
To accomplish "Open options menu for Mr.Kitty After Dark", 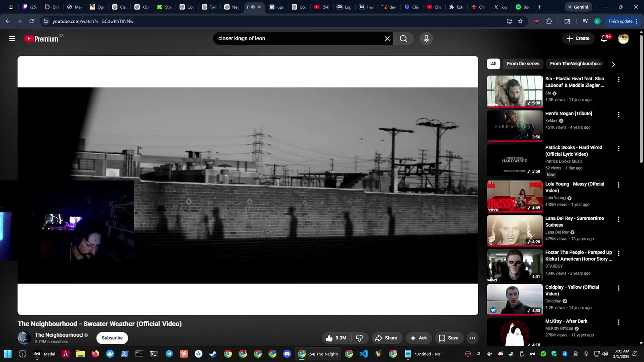I will [619, 322].
